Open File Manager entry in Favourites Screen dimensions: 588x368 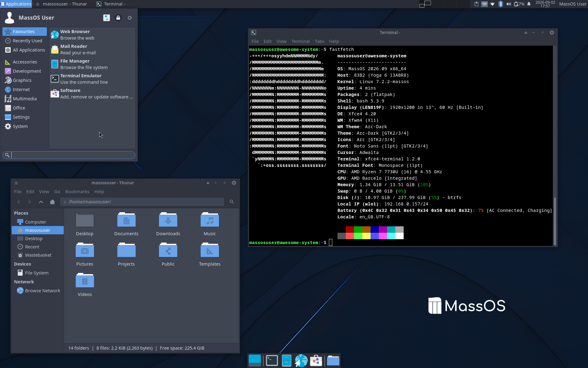tap(92, 64)
